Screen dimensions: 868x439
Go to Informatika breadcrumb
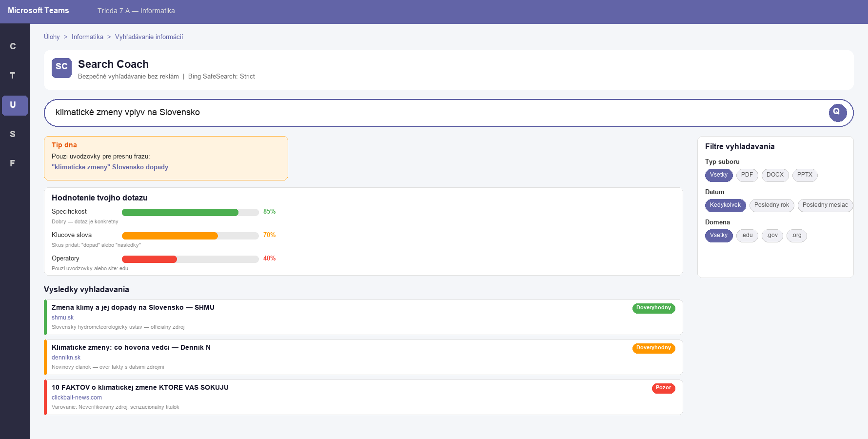click(87, 37)
